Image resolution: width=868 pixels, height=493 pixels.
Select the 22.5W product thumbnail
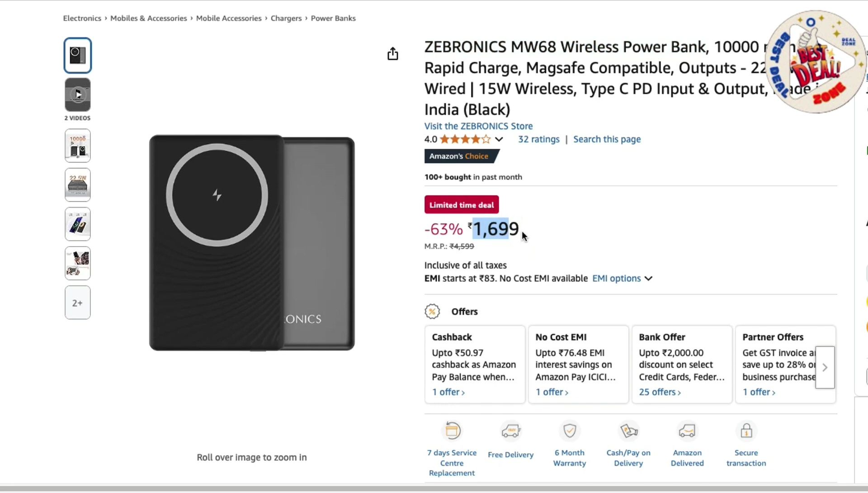(x=78, y=185)
